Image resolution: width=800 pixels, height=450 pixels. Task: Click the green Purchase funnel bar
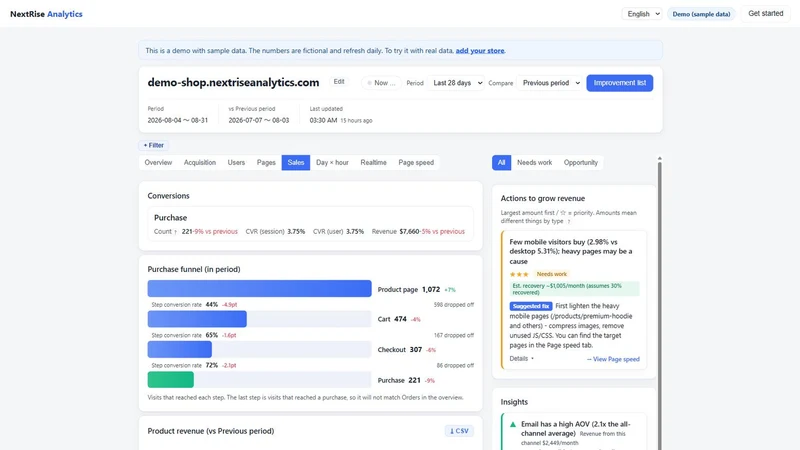coord(170,380)
